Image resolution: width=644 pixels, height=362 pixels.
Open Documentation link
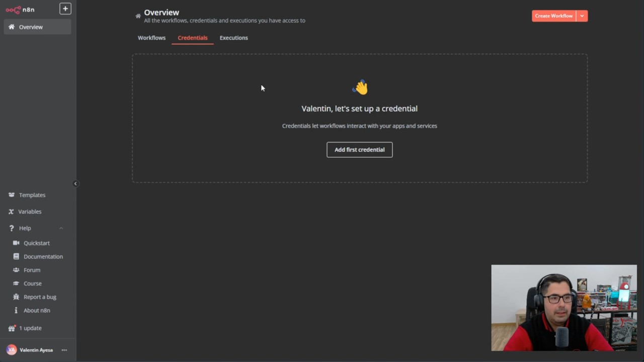tap(43, 256)
